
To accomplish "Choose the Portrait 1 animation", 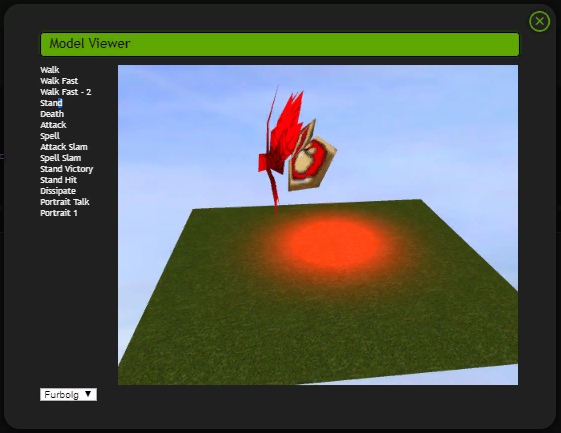I will click(59, 213).
